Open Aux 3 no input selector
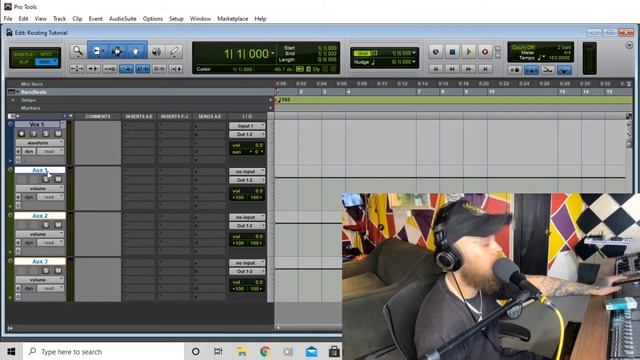The width and height of the screenshot is (640, 360). tap(247, 263)
